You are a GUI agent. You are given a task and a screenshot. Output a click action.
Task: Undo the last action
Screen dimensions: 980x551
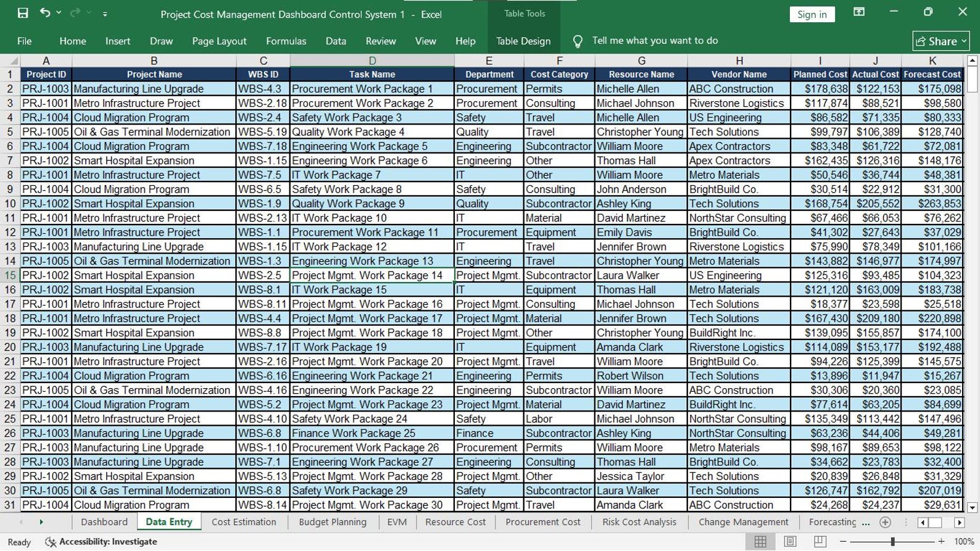[44, 13]
